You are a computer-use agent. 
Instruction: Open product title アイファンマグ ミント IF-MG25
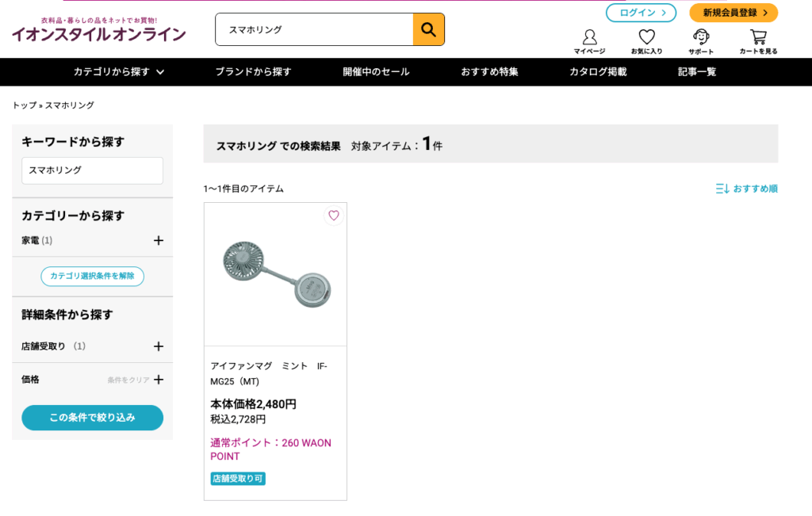[269, 373]
